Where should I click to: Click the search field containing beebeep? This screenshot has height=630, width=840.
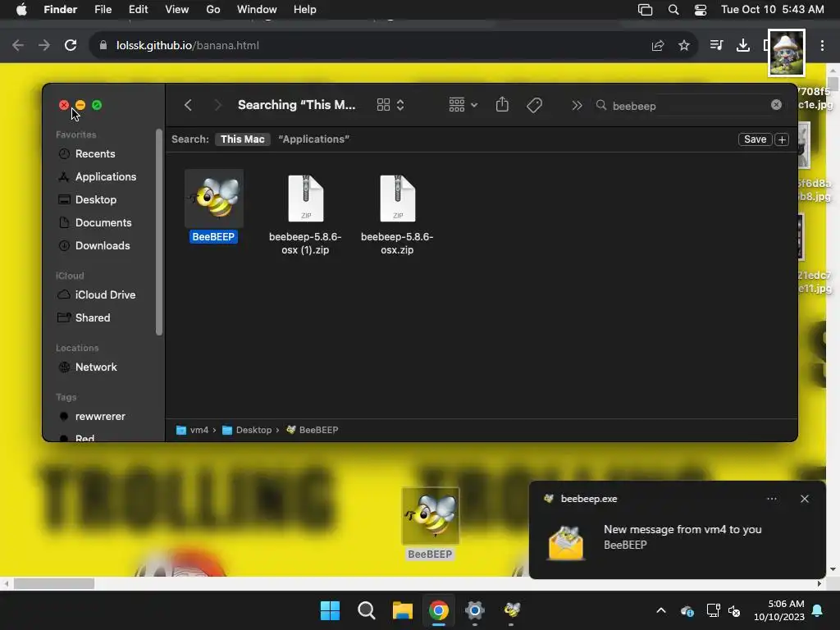tap(688, 106)
